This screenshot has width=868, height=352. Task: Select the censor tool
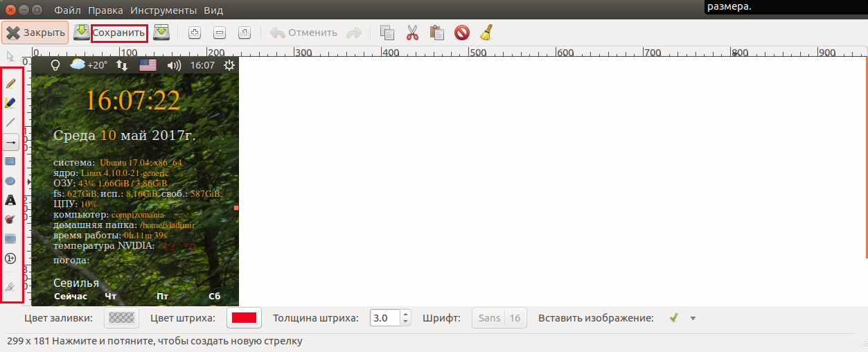point(10,220)
